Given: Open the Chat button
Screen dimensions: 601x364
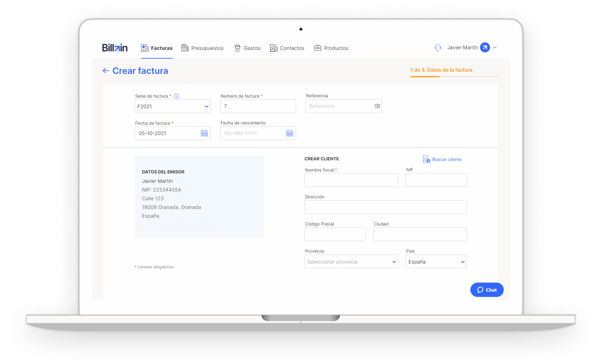Looking at the screenshot, I should click(487, 290).
